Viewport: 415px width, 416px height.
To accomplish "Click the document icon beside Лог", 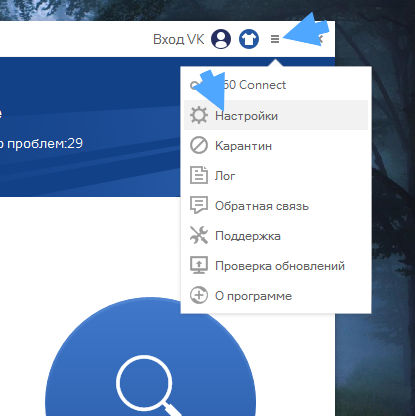I will coord(199,175).
